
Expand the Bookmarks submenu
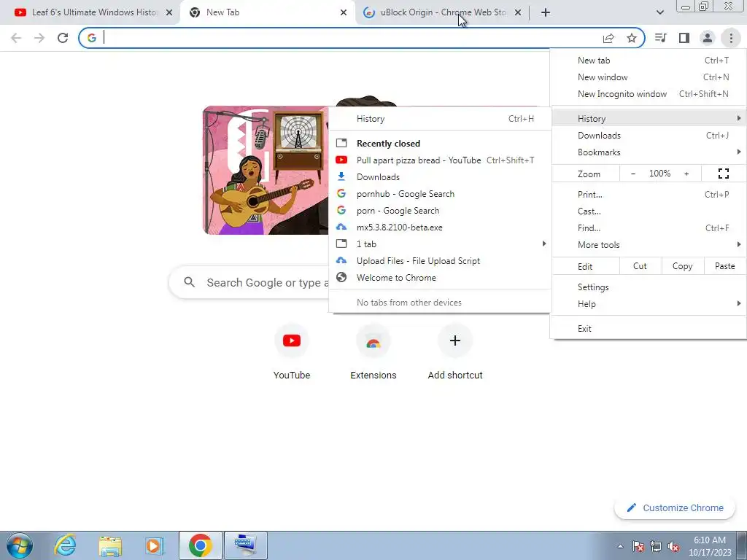(x=649, y=152)
